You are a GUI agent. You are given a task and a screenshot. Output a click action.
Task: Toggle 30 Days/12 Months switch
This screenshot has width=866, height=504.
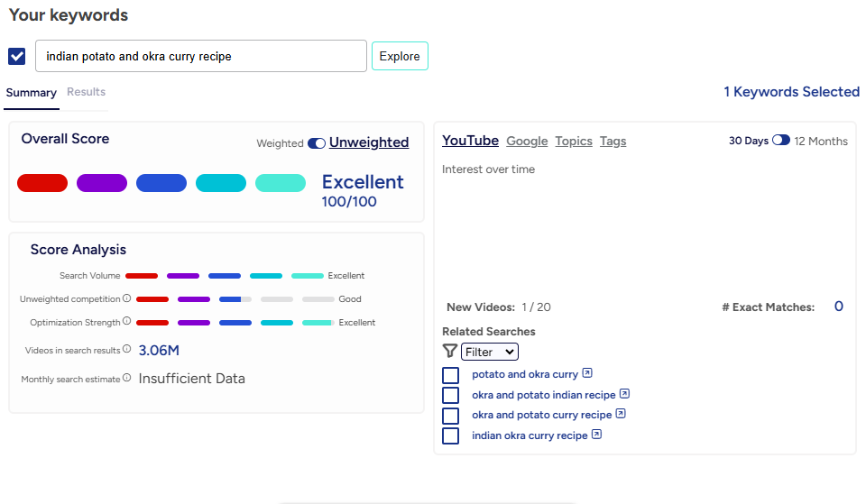[781, 141]
